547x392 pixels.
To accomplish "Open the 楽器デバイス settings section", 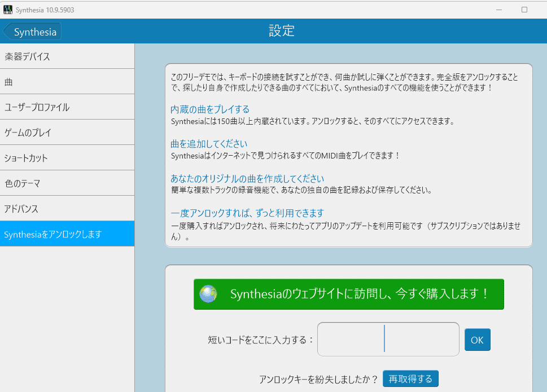I will pyautogui.click(x=67, y=56).
